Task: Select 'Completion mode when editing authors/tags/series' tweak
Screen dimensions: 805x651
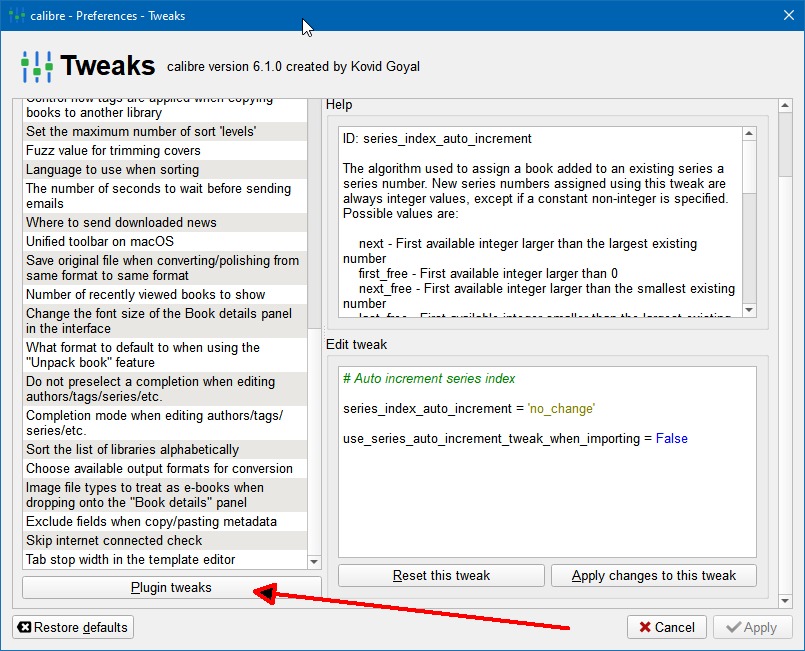Action: coord(165,423)
